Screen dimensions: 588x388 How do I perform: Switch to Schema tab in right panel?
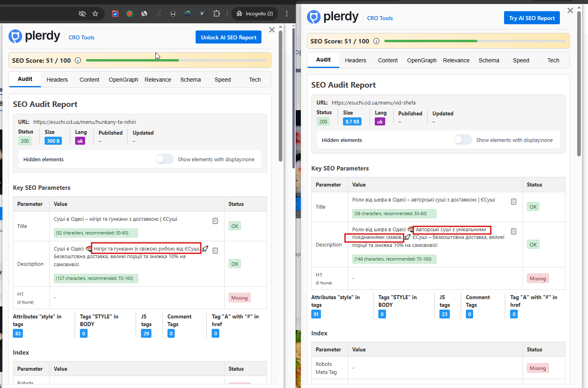[489, 60]
